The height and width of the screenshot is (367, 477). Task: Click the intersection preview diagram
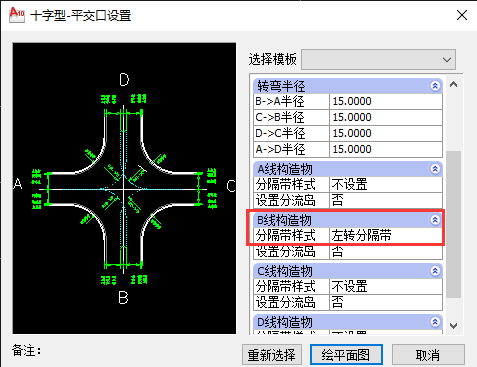[124, 188]
